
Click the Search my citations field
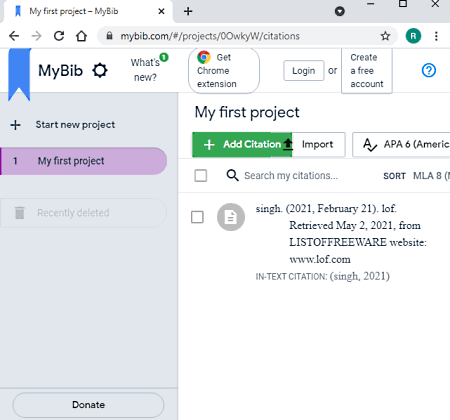[291, 175]
